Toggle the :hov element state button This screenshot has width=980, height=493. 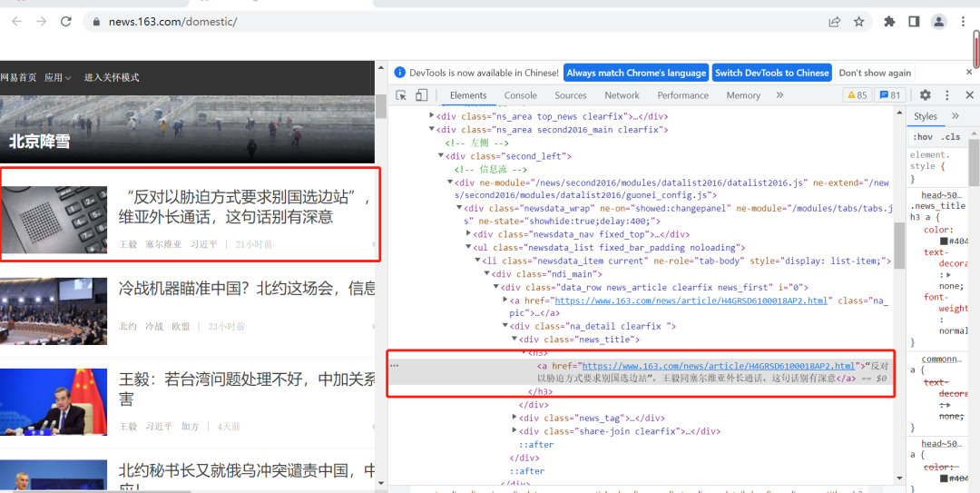pyautogui.click(x=923, y=137)
